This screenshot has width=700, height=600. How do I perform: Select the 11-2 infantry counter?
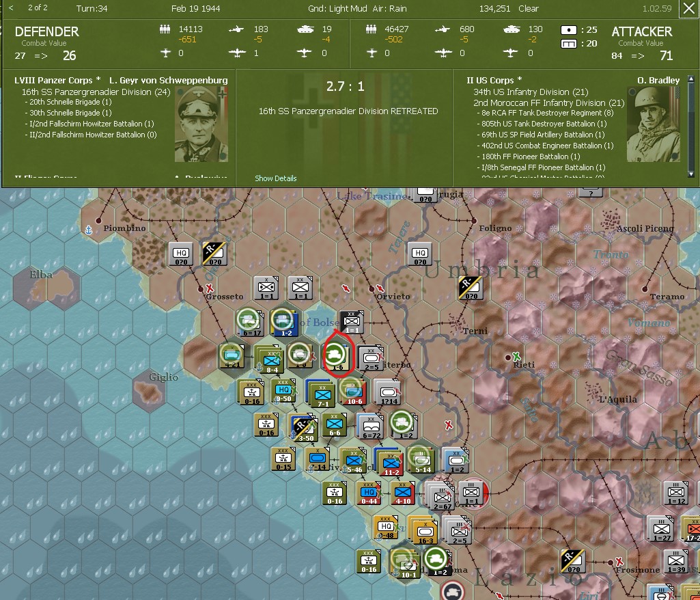(x=390, y=463)
